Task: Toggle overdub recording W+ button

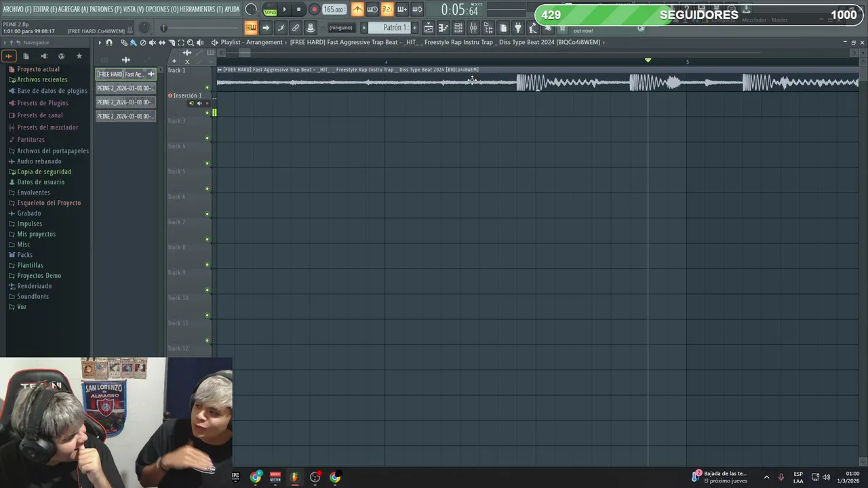Action: (x=402, y=9)
